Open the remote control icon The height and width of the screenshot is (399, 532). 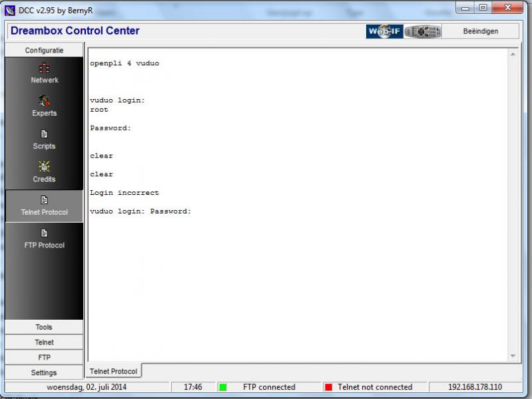[x=423, y=31]
